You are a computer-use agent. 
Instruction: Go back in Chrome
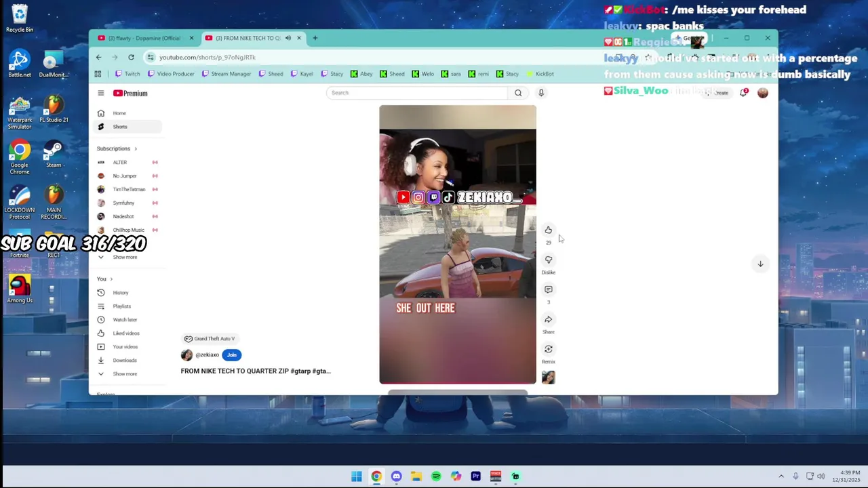[x=98, y=57]
